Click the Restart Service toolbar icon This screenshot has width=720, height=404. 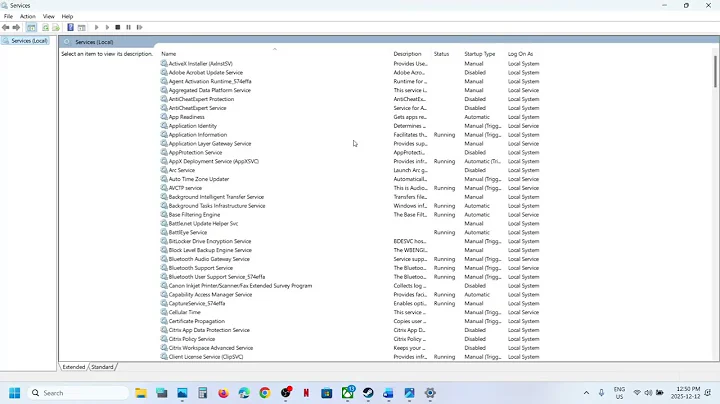[x=140, y=28]
